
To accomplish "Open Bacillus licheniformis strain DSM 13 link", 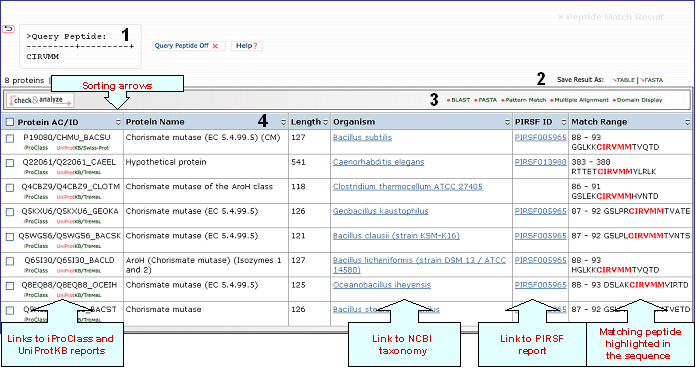I will tap(419, 265).
